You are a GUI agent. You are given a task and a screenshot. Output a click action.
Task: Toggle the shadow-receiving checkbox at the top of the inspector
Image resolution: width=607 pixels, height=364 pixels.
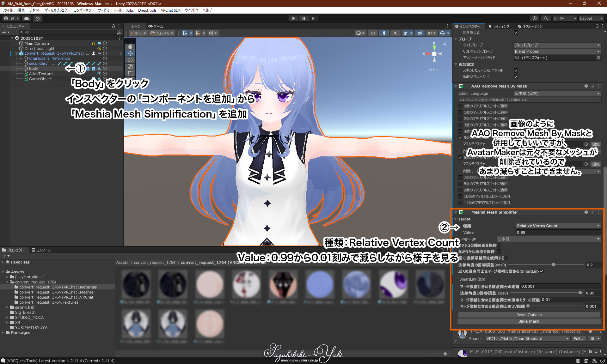tap(516, 33)
